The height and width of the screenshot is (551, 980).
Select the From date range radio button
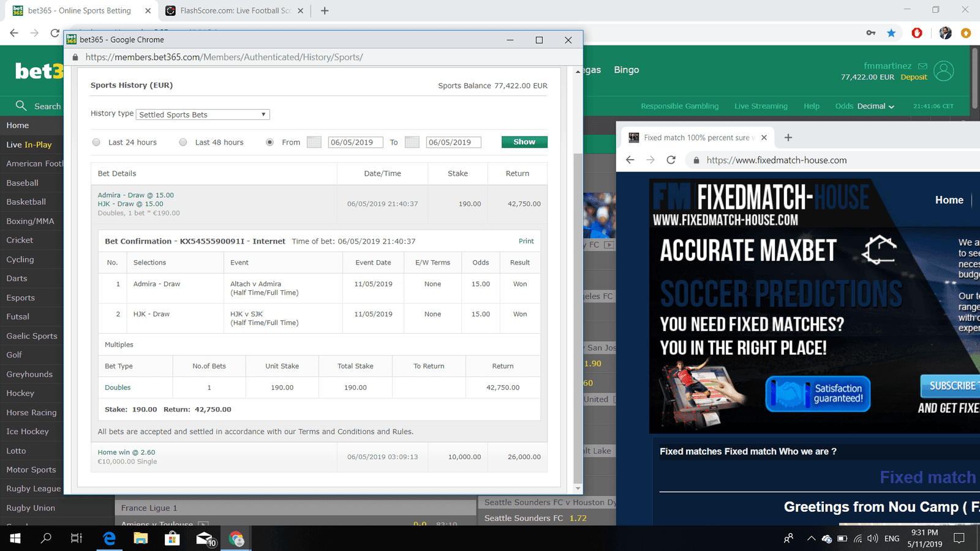coord(269,142)
